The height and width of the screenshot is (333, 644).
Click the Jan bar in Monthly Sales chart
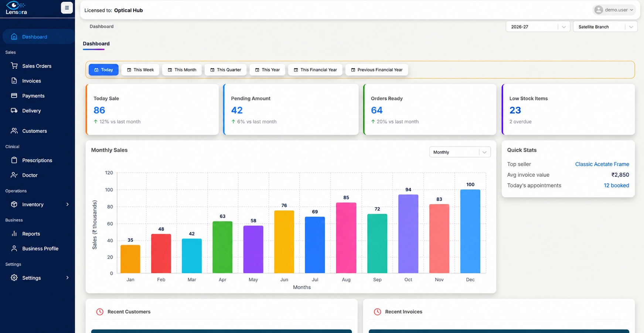pos(130,259)
